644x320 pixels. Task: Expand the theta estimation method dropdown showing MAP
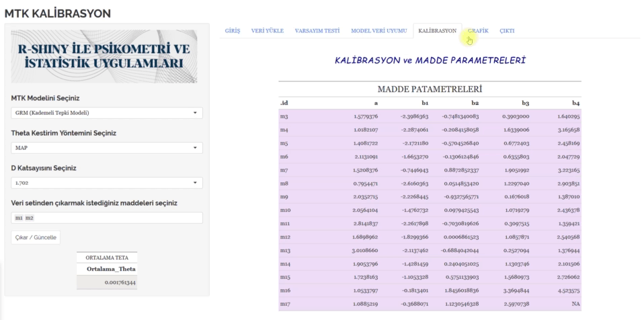pos(107,147)
